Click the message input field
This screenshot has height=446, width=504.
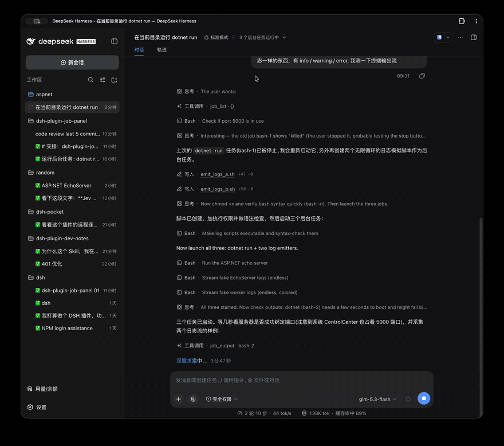click(301, 380)
